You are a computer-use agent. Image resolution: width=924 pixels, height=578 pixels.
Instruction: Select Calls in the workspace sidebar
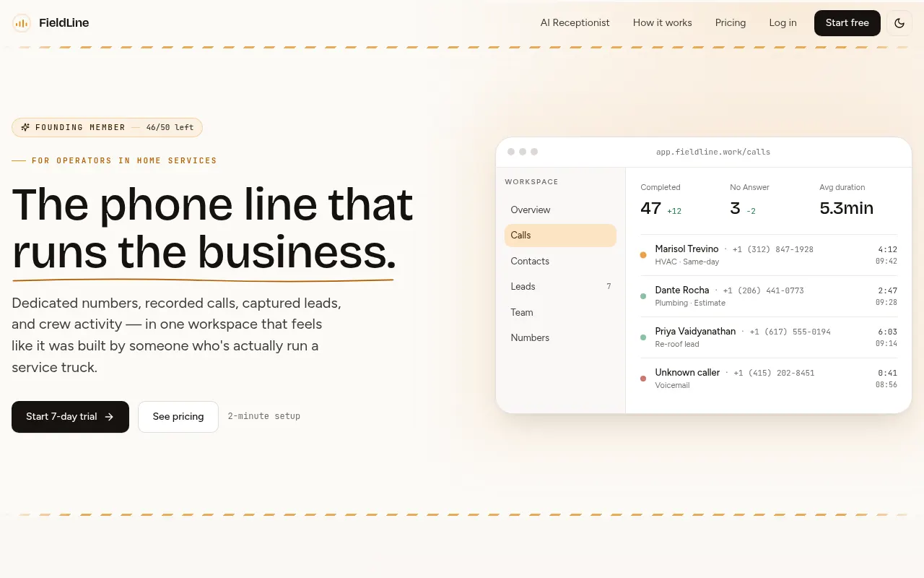pos(560,236)
